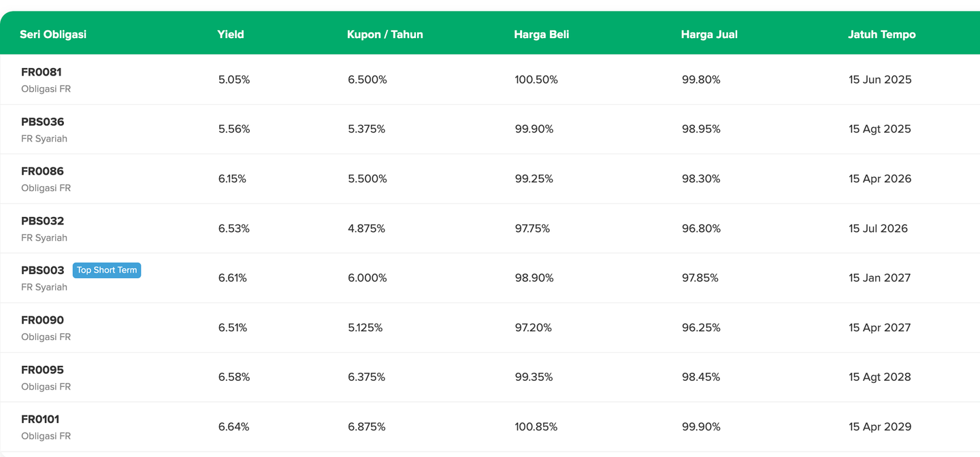Click the 97.85% sell price for PBS003
The image size is (980, 457).
coord(700,277)
